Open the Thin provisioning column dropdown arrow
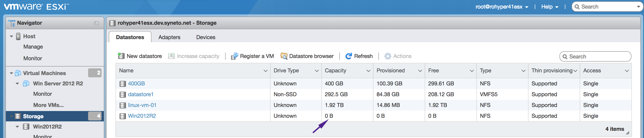Viewport: 644px width, 138px height. 575,71
